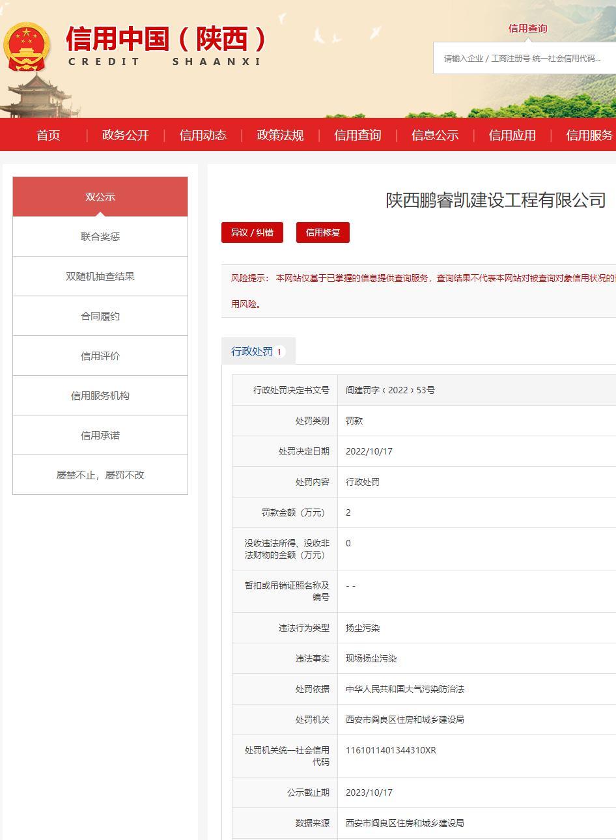Click the 行政处罚 penalty content value

click(x=363, y=482)
